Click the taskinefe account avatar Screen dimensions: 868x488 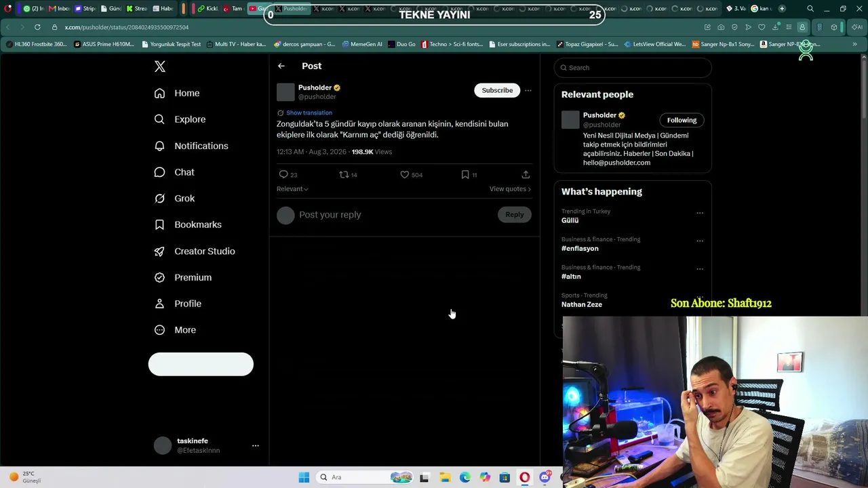(163, 445)
